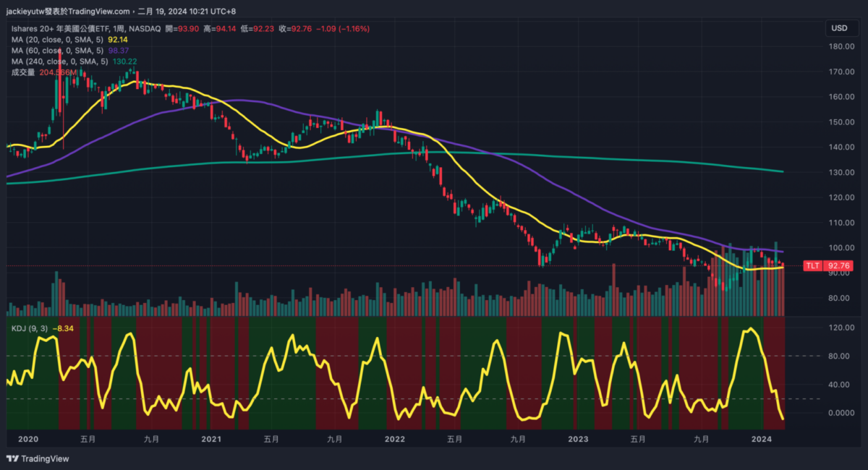Click the 2021 label on time axis
Viewport: 868px width, 470px height.
pyautogui.click(x=210, y=439)
